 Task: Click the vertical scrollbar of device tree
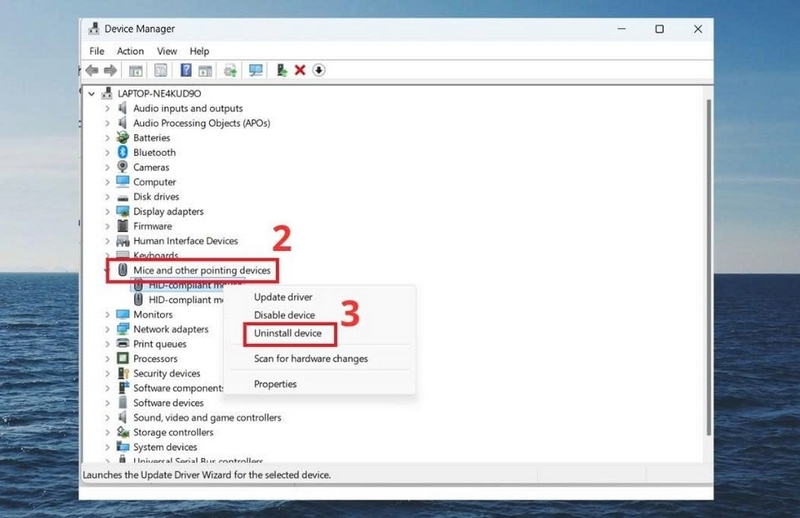point(708,267)
